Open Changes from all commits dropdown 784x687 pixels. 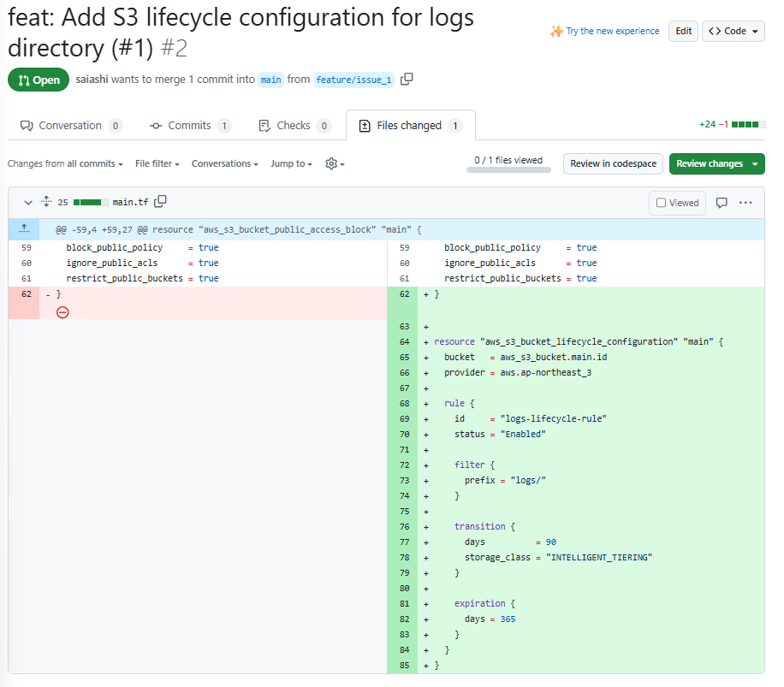click(65, 163)
